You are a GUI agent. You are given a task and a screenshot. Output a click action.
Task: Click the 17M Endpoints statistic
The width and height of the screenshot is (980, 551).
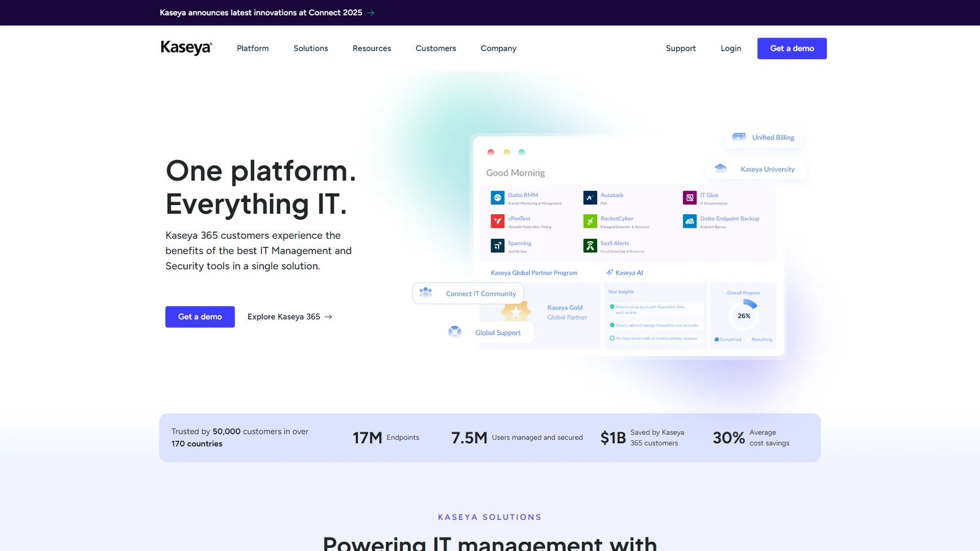tap(386, 438)
